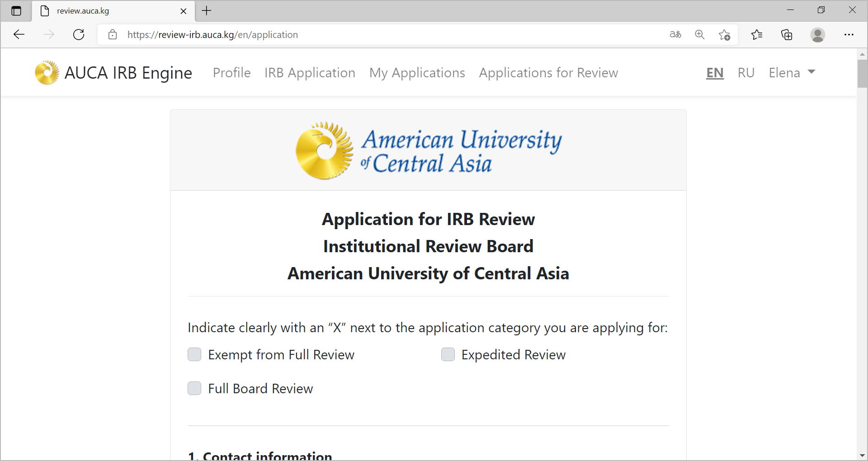Click the AUCA IRB Engine brand text
Image resolution: width=868 pixels, height=461 pixels.
[128, 73]
